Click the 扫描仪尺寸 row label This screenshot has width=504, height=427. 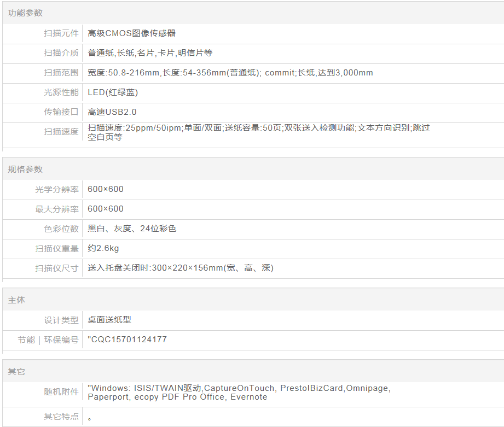(57, 268)
